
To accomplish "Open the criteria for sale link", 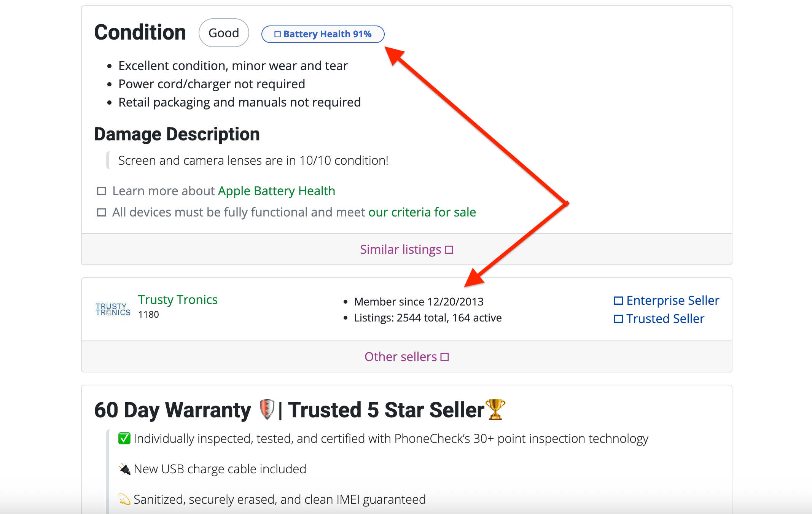I will pos(422,212).
